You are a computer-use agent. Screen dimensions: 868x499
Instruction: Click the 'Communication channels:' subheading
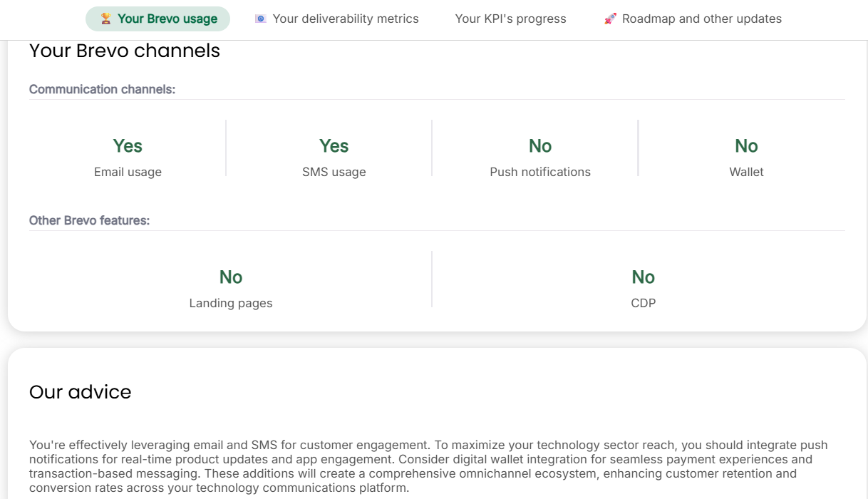click(x=102, y=89)
